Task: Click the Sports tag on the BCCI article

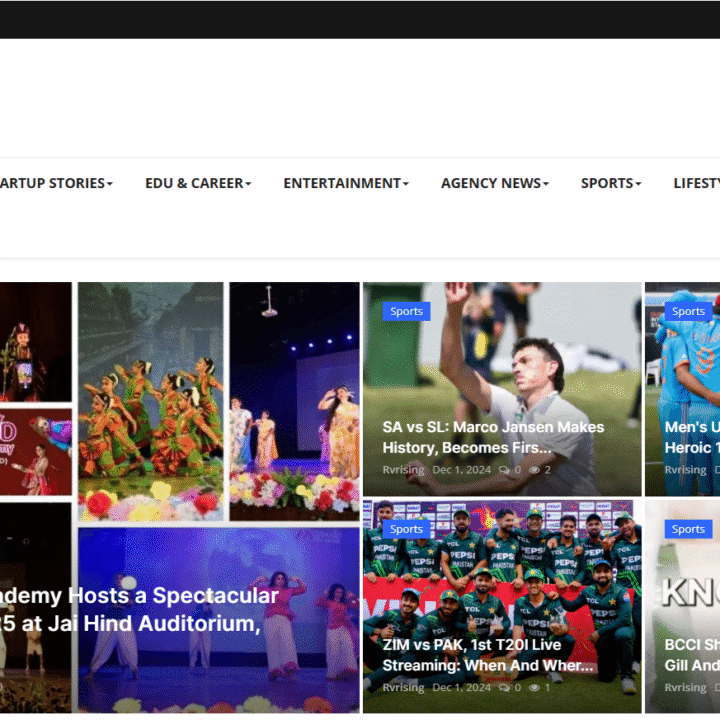Action: pyautogui.click(x=688, y=529)
